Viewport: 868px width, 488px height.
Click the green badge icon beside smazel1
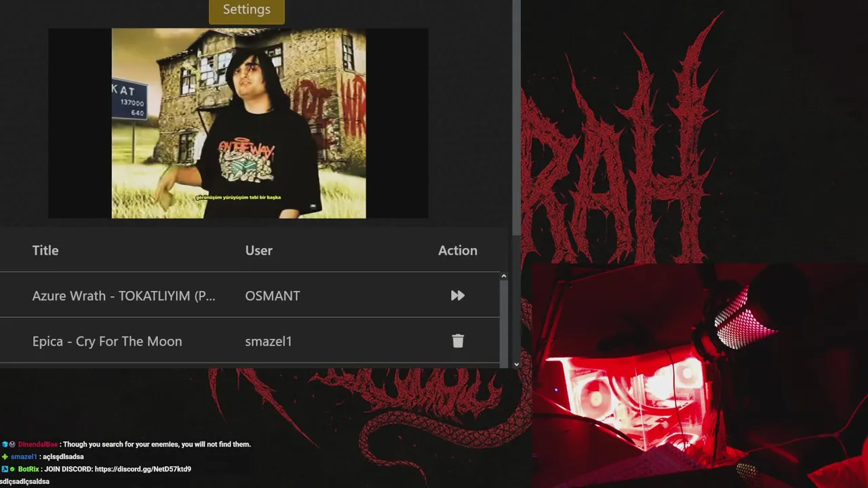5,457
